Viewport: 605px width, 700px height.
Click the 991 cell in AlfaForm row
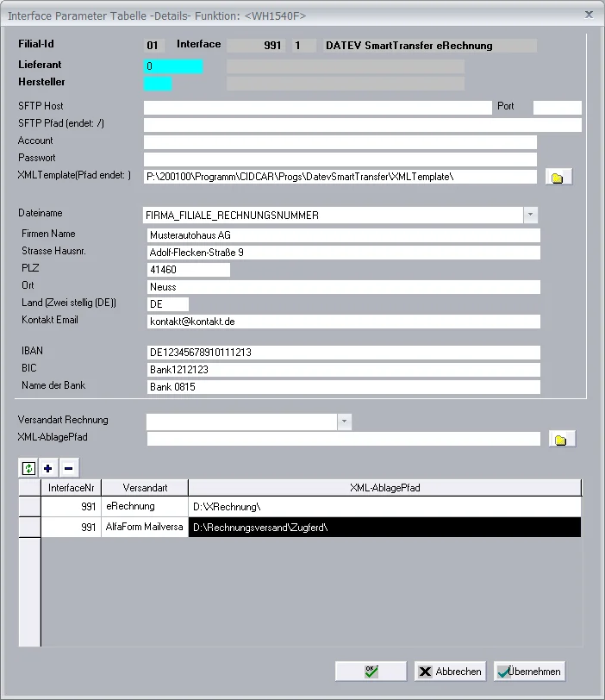point(71,528)
